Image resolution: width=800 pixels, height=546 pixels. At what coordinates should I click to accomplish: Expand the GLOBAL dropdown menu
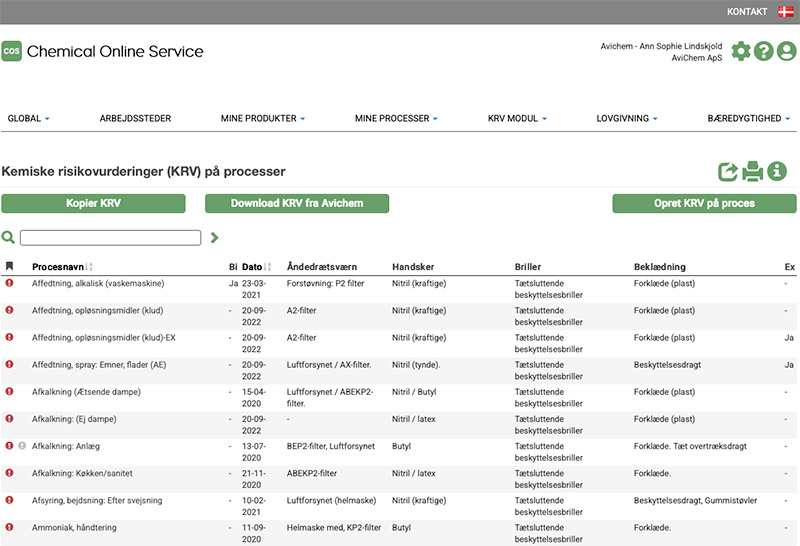click(x=28, y=118)
